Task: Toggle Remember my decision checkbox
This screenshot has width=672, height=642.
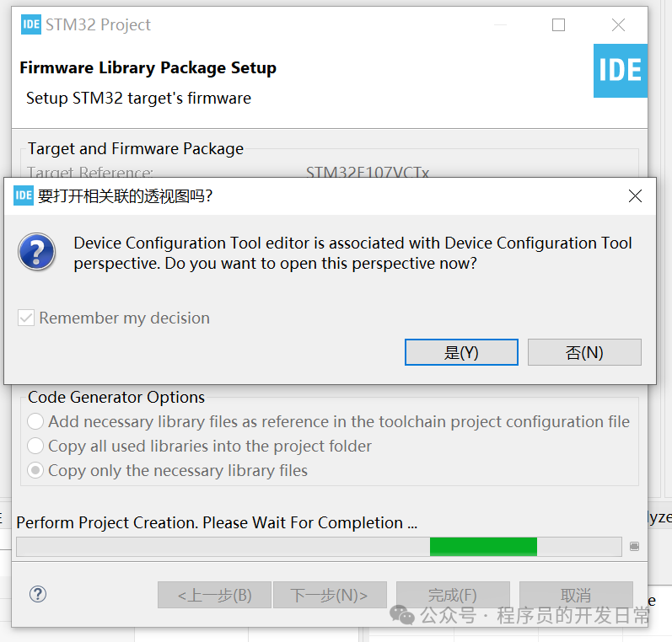Action: [x=26, y=318]
